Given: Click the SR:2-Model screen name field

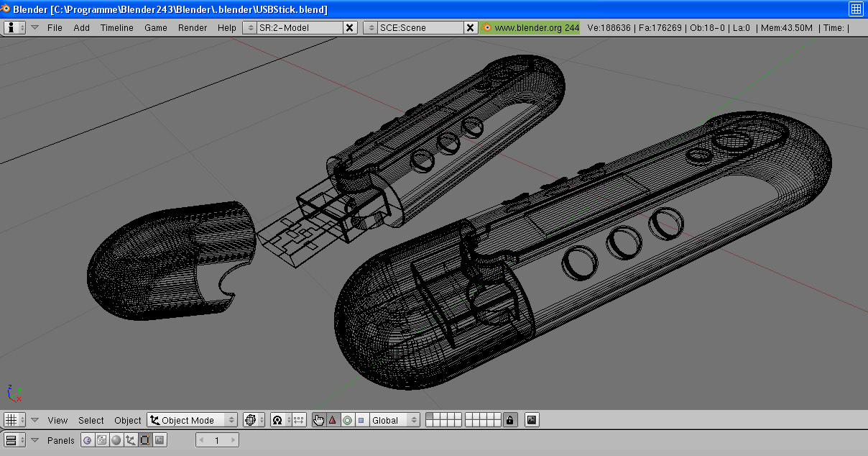Looking at the screenshot, I should click(x=300, y=27).
